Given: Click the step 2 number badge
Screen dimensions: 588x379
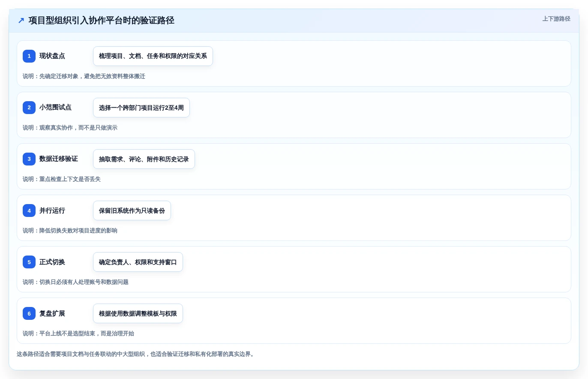Looking at the screenshot, I should click(x=29, y=108).
